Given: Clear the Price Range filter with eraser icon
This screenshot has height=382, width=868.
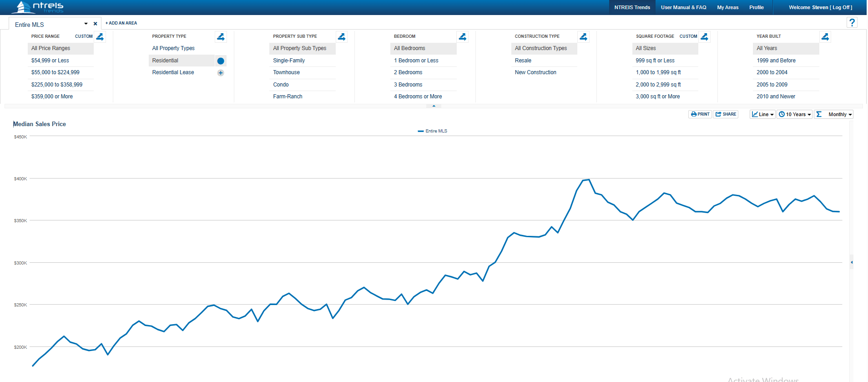Looking at the screenshot, I should point(100,37).
